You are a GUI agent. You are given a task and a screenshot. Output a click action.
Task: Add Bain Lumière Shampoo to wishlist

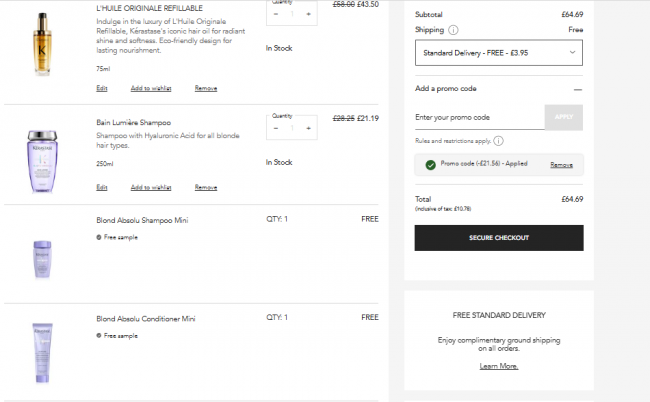pyautogui.click(x=151, y=187)
